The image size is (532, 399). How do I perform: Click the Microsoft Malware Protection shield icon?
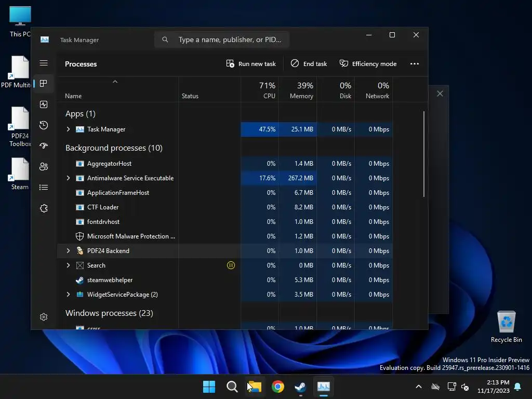[79, 236]
